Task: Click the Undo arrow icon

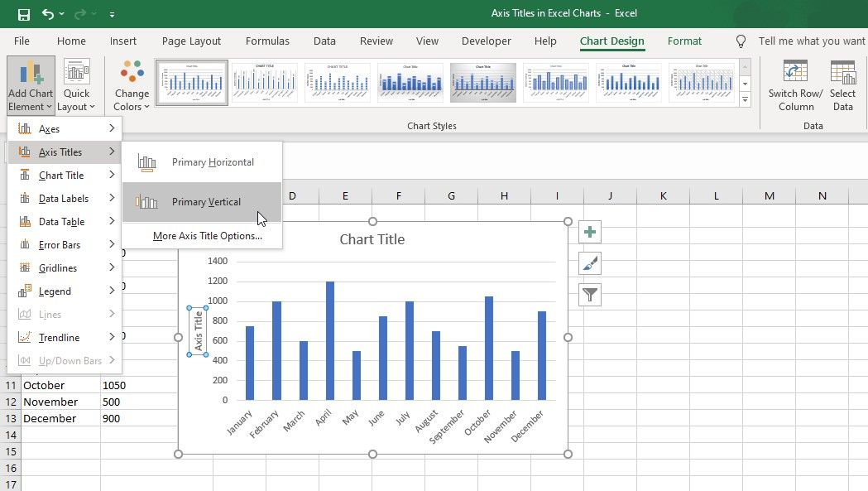Action: [x=48, y=14]
